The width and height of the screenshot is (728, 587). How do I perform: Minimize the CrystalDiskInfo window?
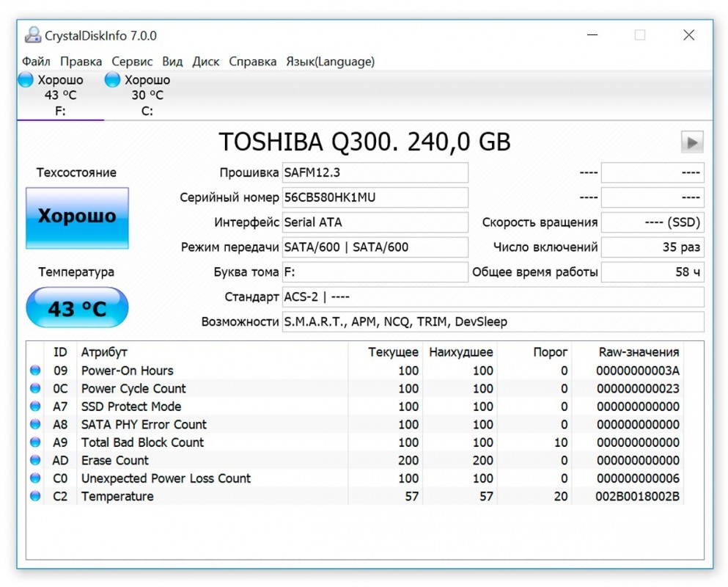(x=592, y=35)
